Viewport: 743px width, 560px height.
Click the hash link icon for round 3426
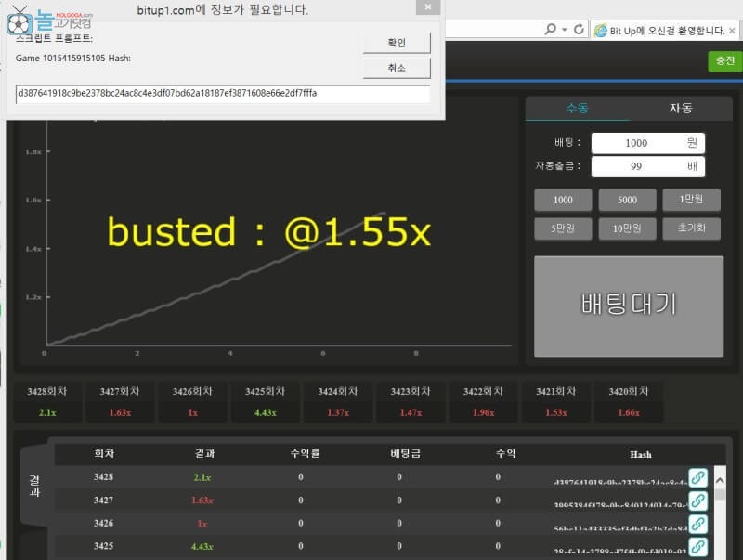coord(697,524)
